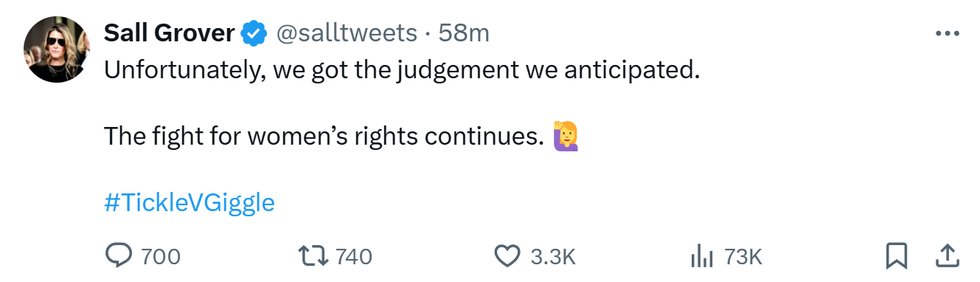Click the 700 replies count
The width and height of the screenshot is (980, 282).
tap(160, 257)
